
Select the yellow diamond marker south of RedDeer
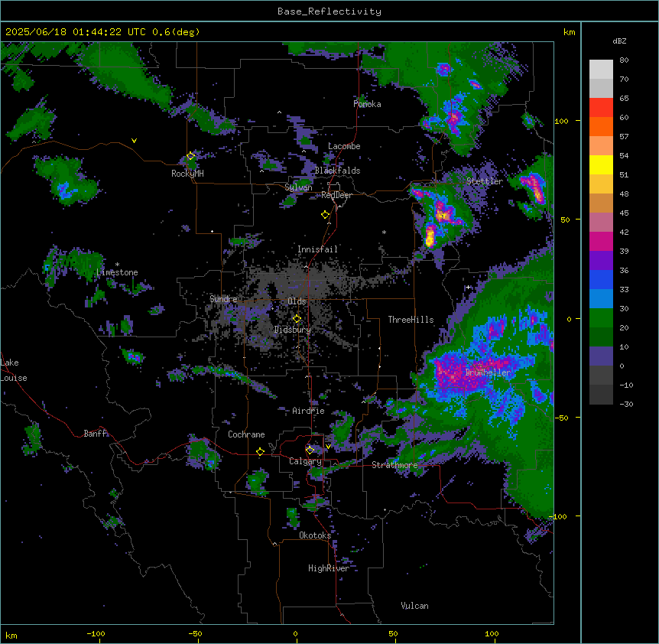point(325,215)
